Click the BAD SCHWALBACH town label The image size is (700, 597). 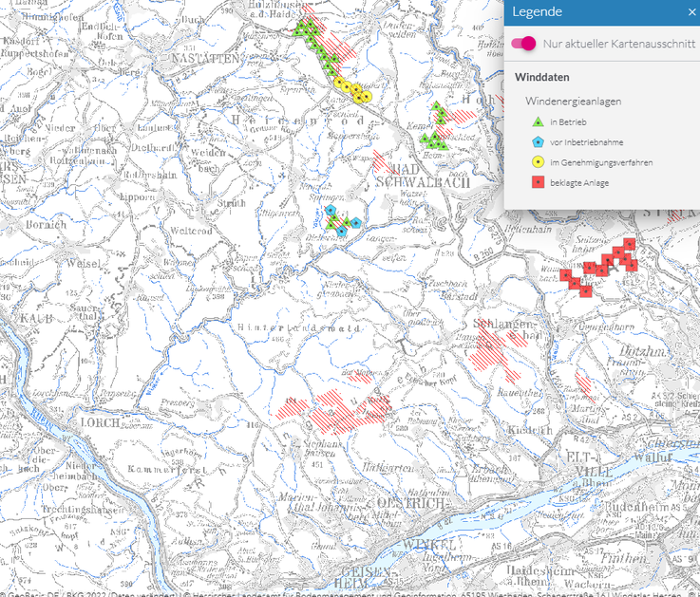pos(423,177)
